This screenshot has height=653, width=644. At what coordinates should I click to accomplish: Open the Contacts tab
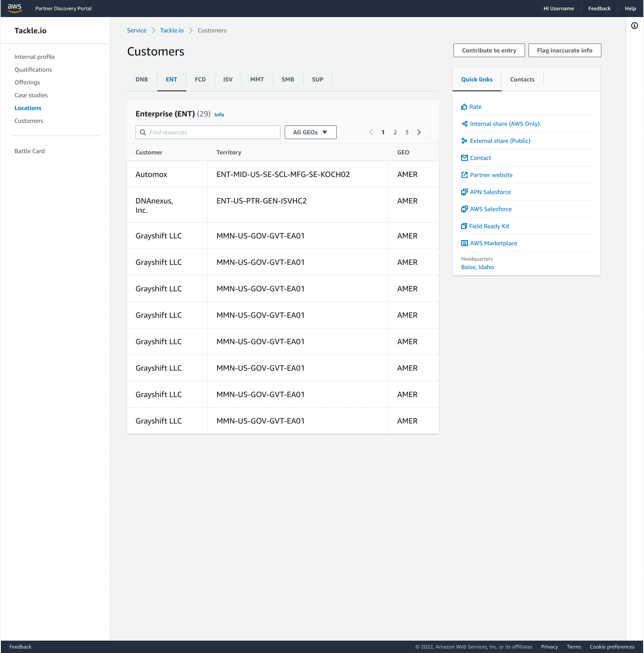tap(523, 79)
